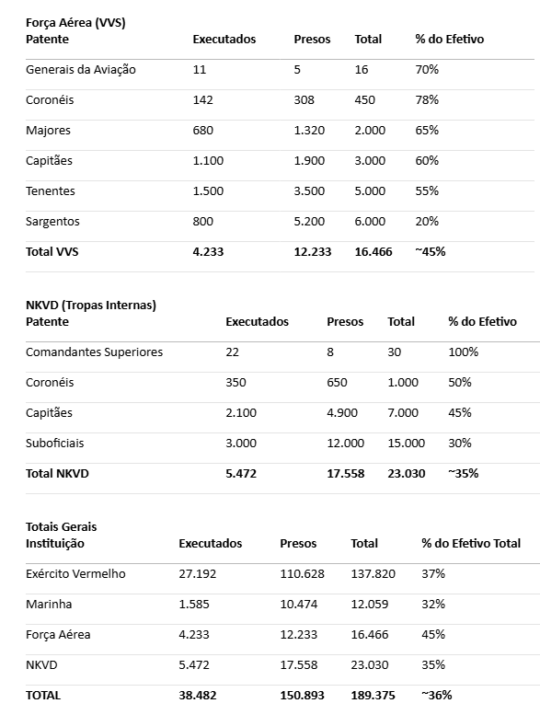Click the Comandantes Superiores row label
540x715 pixels.
coord(94,352)
